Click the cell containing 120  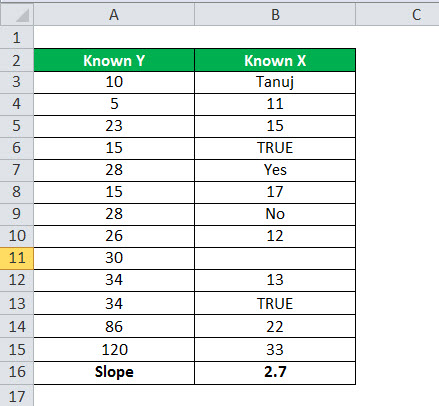[114, 349]
